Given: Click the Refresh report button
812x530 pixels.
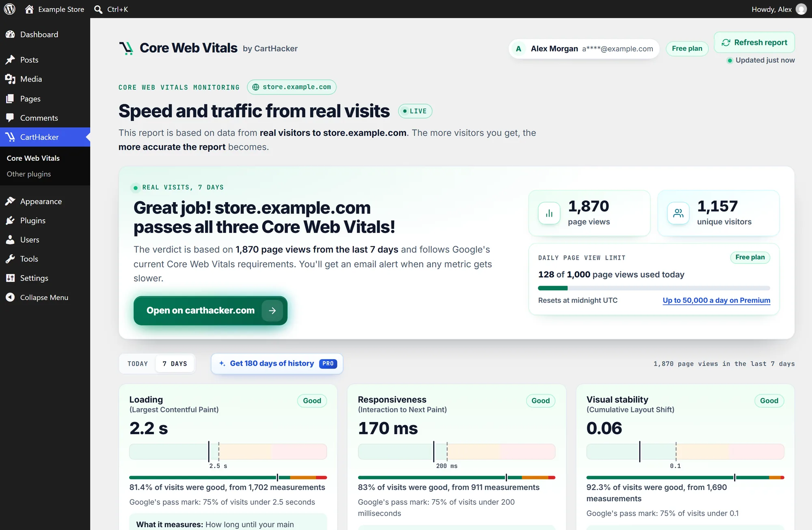Looking at the screenshot, I should click(754, 43).
